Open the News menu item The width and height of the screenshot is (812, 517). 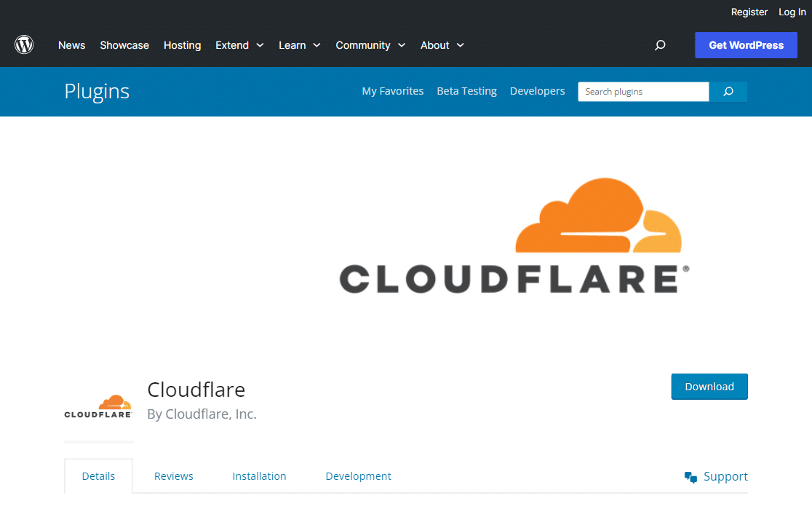71,46
